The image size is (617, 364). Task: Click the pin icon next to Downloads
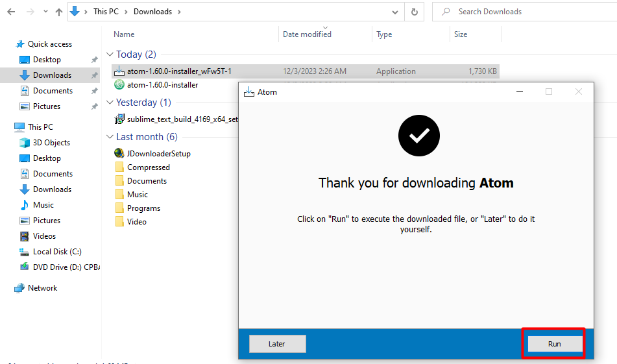tap(95, 75)
